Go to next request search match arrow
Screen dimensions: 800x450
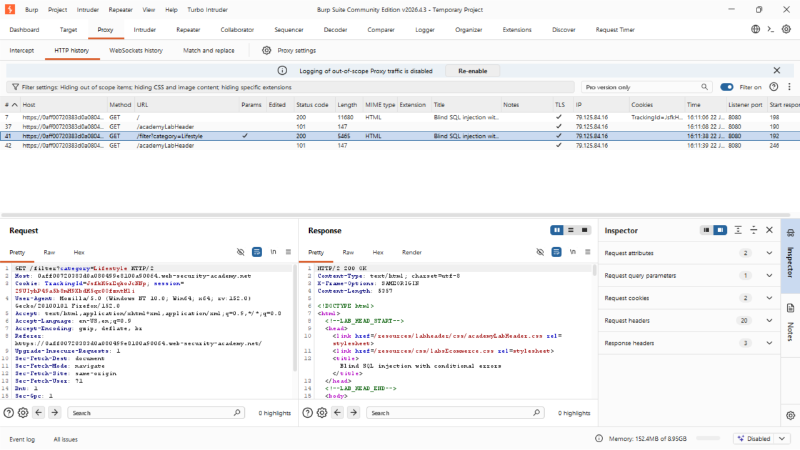(x=55, y=413)
